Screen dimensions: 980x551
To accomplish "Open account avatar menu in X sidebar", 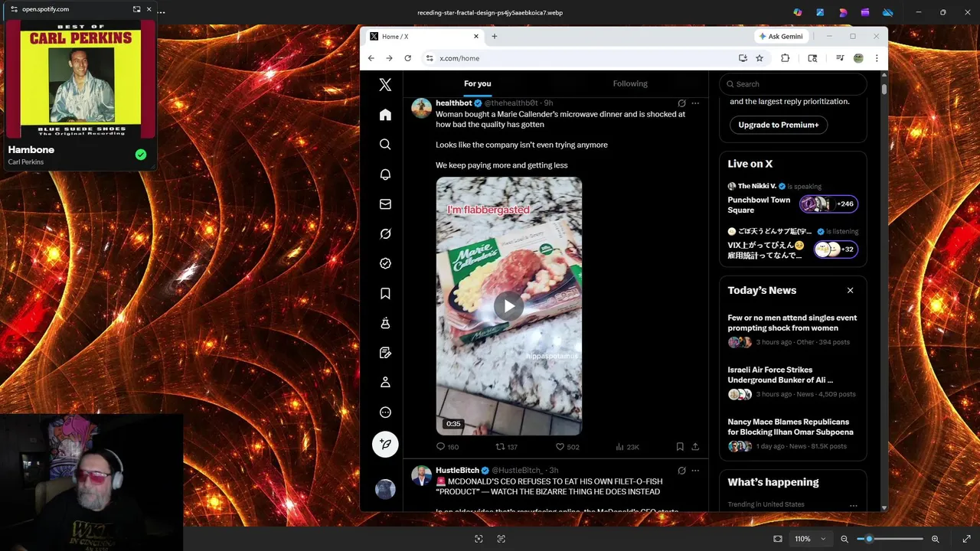I will [385, 488].
